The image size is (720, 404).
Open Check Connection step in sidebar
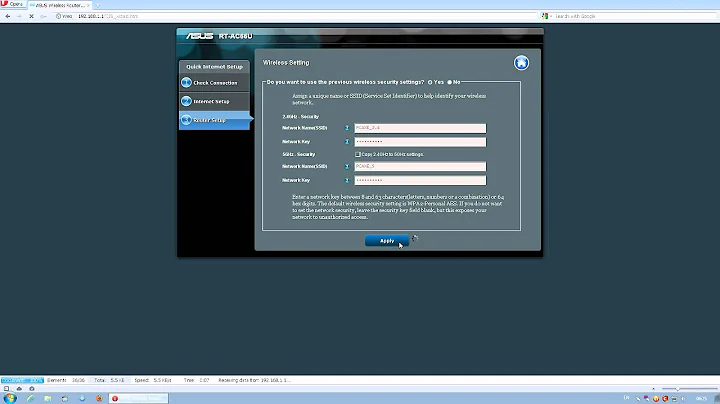214,83
